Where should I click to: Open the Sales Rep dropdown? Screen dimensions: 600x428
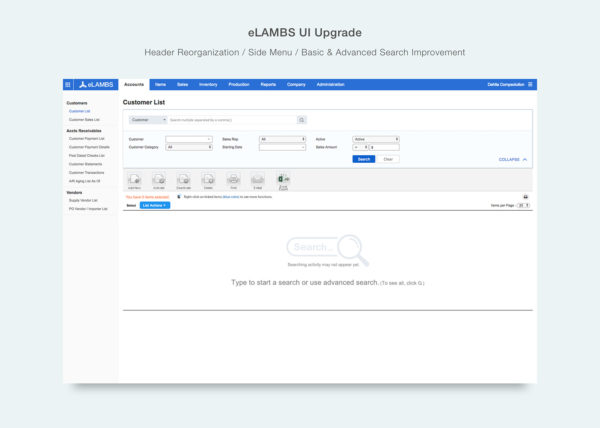coord(282,139)
